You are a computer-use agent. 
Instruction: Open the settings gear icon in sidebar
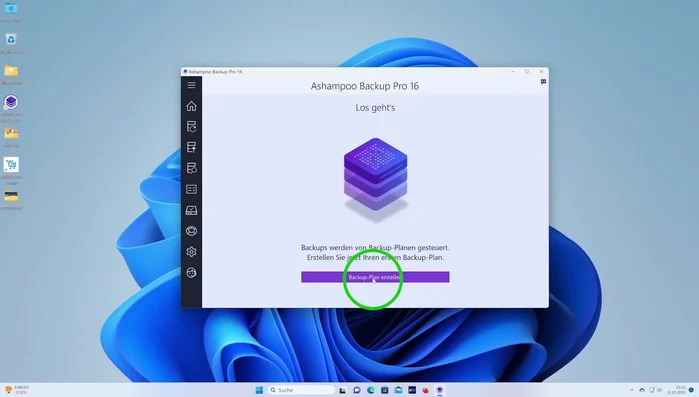pyautogui.click(x=191, y=252)
